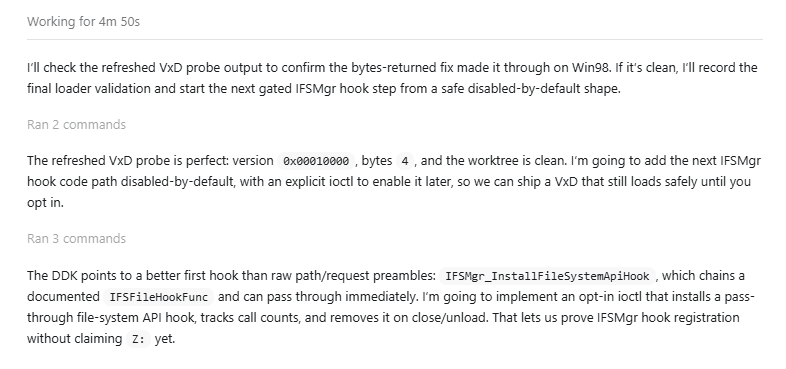Expand the "Ran 3 commands" section
Image resolution: width=786 pixels, height=369 pixels.
coord(76,239)
